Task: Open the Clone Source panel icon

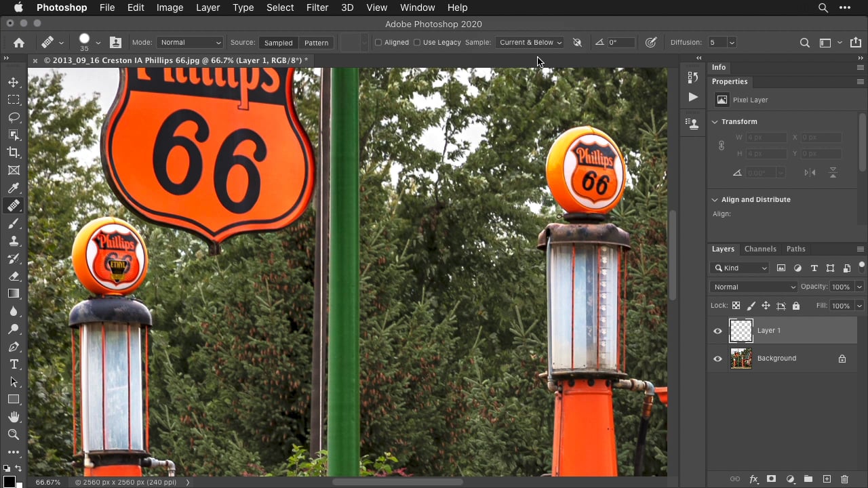Action: click(x=692, y=124)
